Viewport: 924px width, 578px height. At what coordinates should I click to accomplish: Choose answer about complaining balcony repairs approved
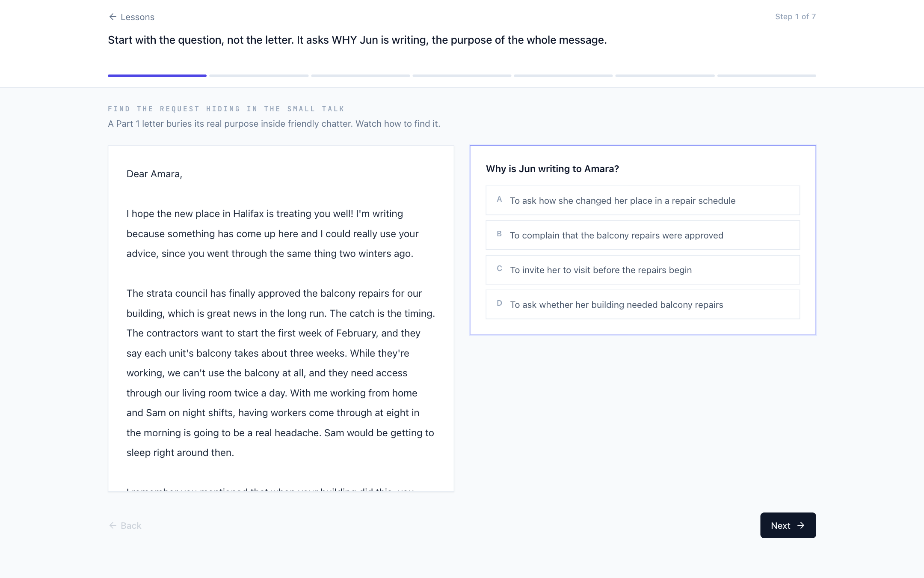pos(643,235)
